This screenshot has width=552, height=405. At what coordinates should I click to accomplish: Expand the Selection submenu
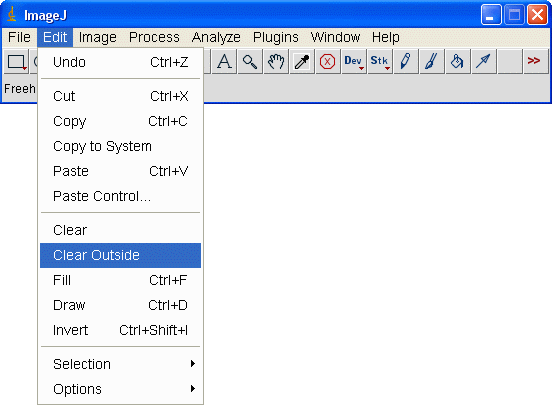tap(120, 364)
